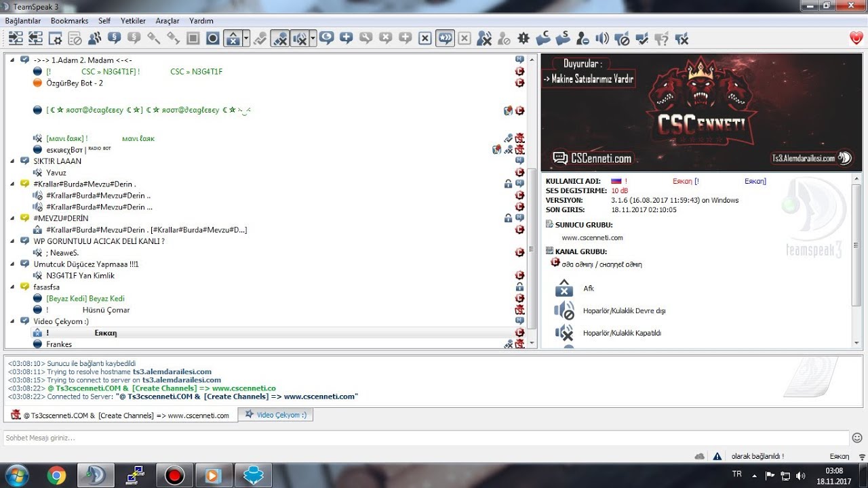
Task: Collapse the #MEVZU#DERİN channel
Action: [12, 218]
